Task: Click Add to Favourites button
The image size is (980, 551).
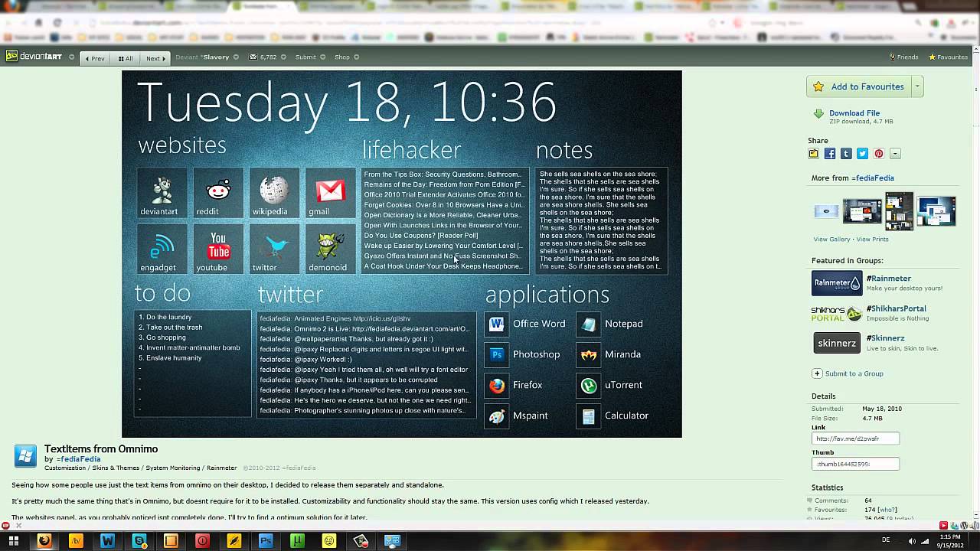Action: click(x=858, y=86)
